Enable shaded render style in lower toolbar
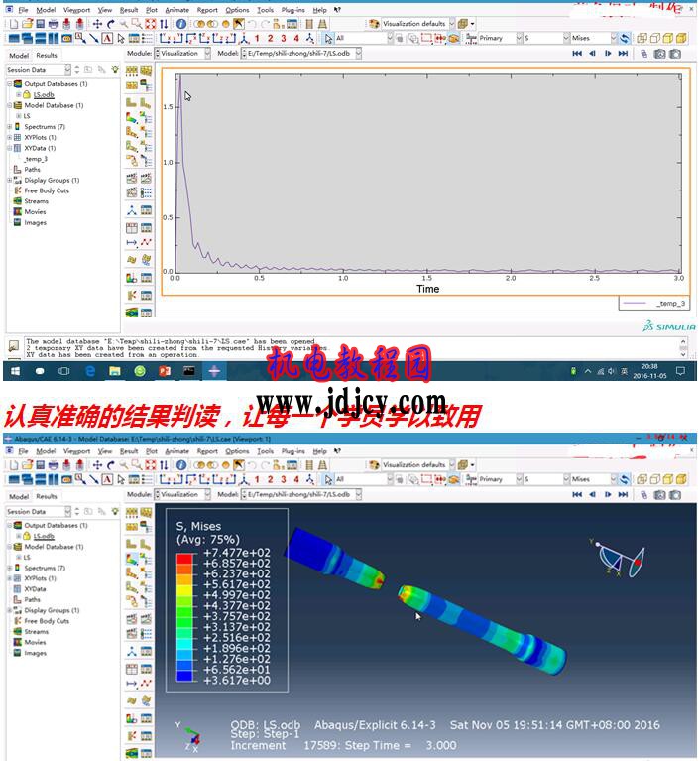The height and width of the screenshot is (761, 700). [x=681, y=479]
